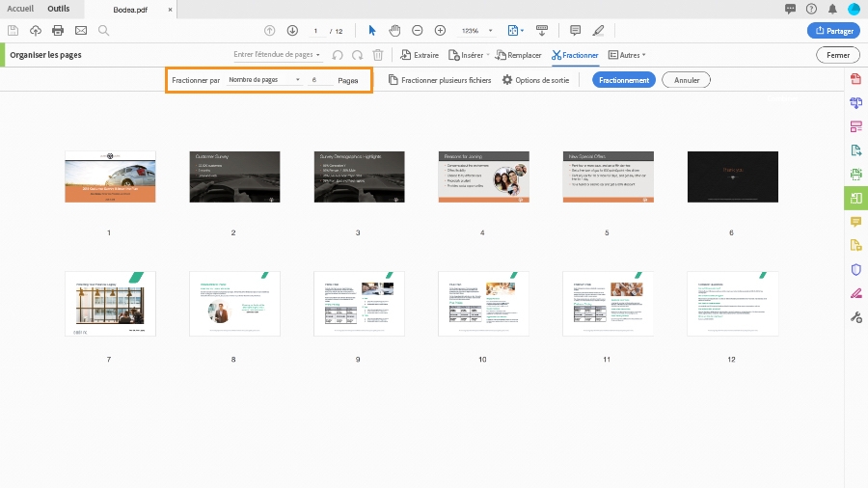Close the Bodea.pdf tab
This screenshot has height=488, width=868.
coord(170,10)
